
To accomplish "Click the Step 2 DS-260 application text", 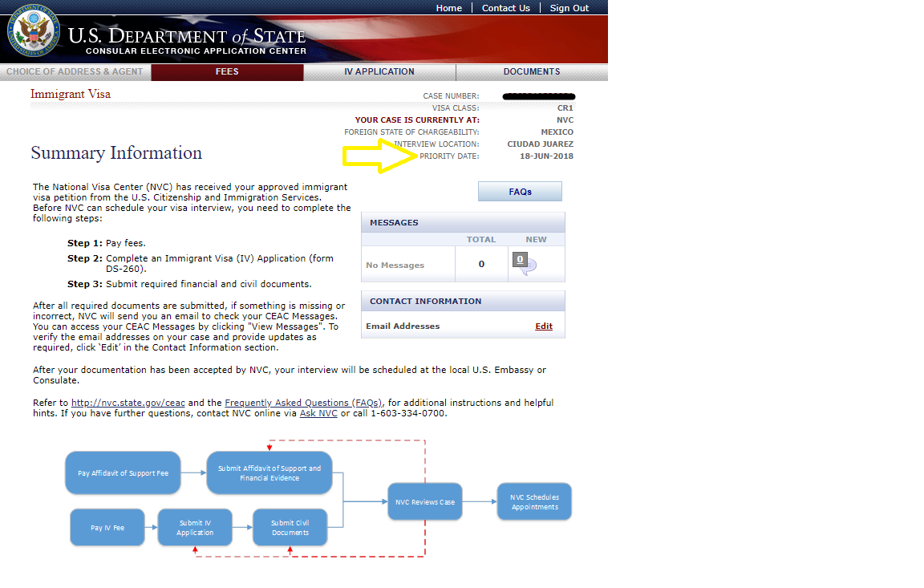I will pos(201,263).
